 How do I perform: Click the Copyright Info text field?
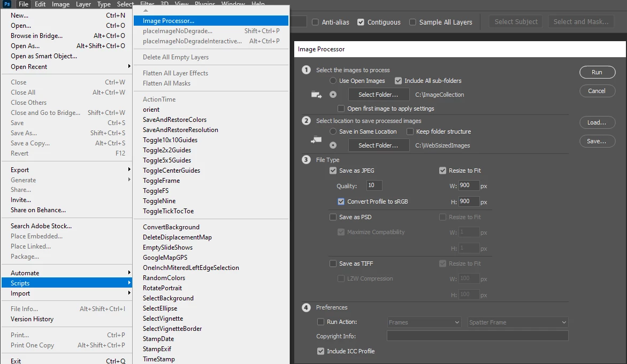coord(477,336)
